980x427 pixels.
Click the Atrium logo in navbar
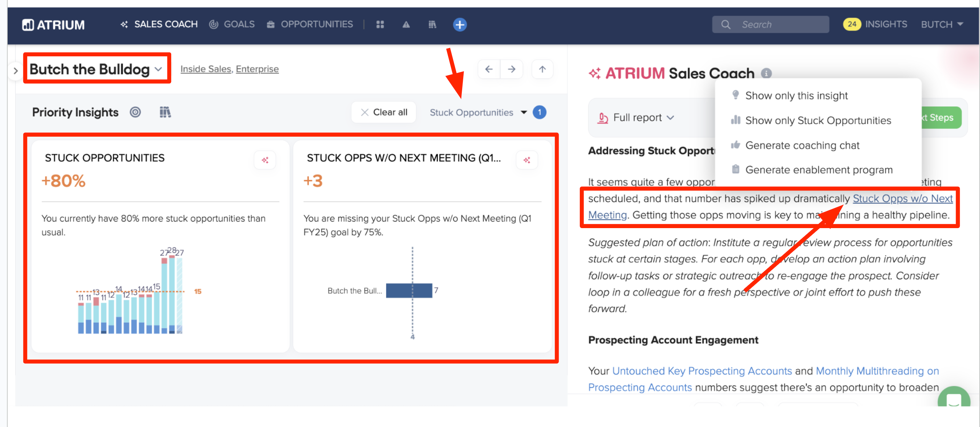53,25
